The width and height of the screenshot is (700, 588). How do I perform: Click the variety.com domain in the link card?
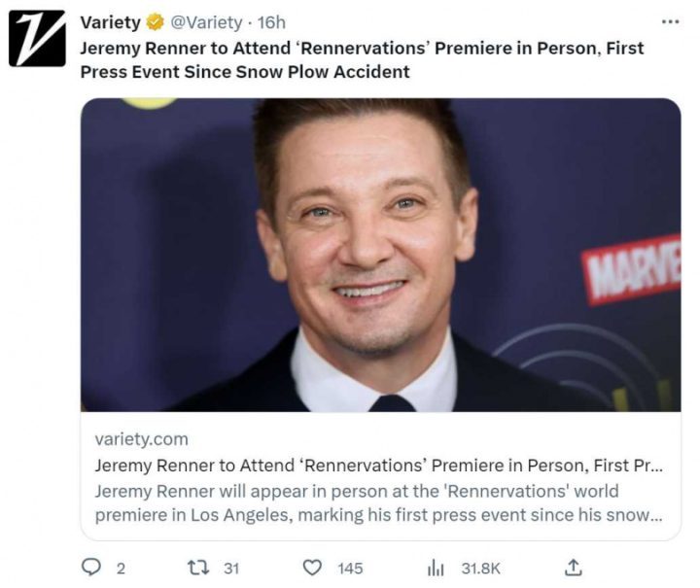pos(141,439)
